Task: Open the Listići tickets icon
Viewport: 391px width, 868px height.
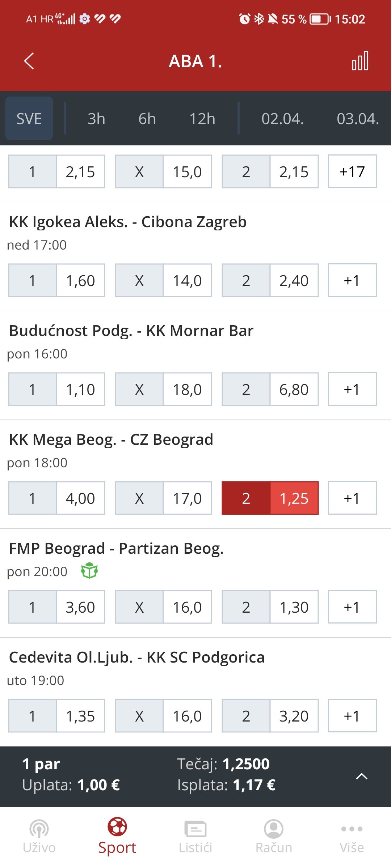Action: point(195,829)
